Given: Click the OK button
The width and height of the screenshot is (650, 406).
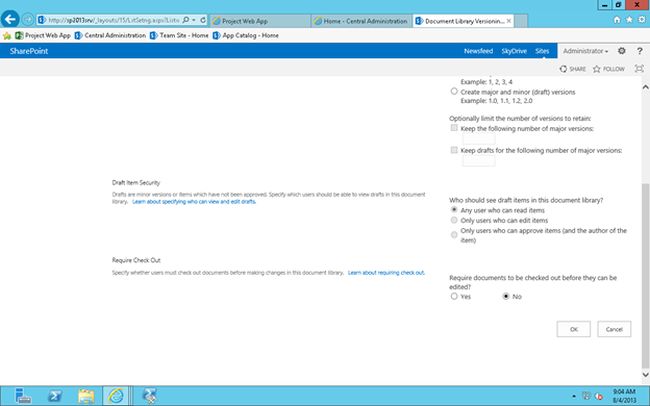Looking at the screenshot, I should [x=573, y=329].
